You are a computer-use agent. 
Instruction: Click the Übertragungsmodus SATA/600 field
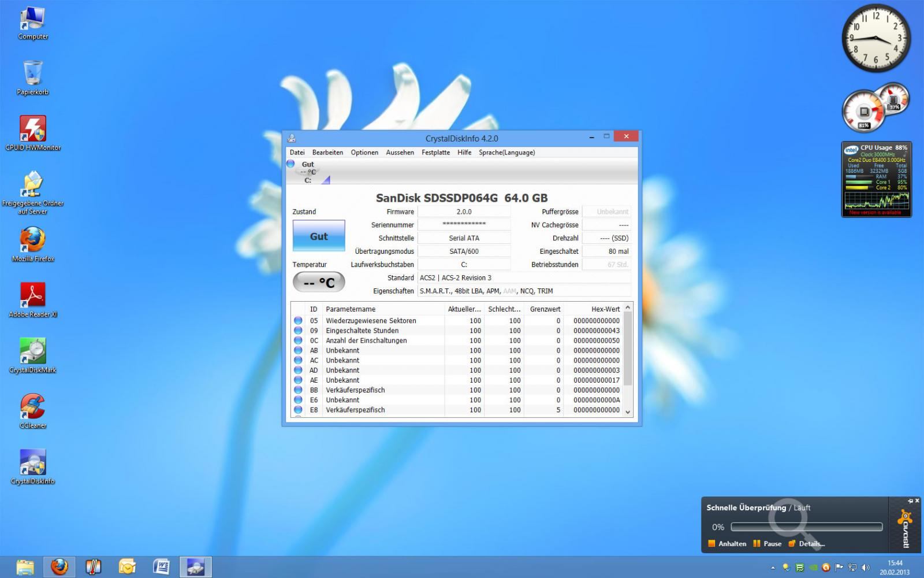pyautogui.click(x=464, y=251)
